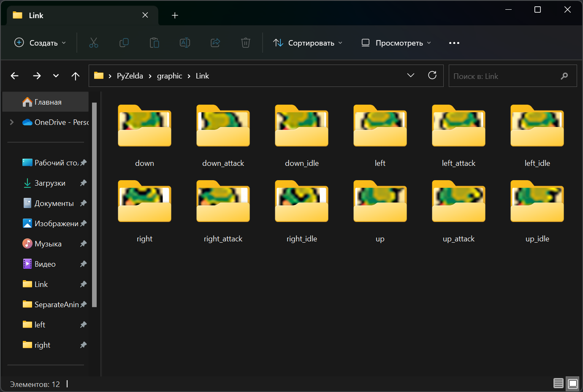Click graphic in the breadcrumb path
Viewport: 583px width, 392px height.
169,76
